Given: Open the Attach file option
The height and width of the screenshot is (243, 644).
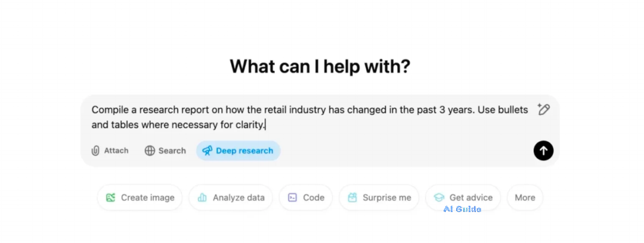Looking at the screenshot, I should point(110,151).
